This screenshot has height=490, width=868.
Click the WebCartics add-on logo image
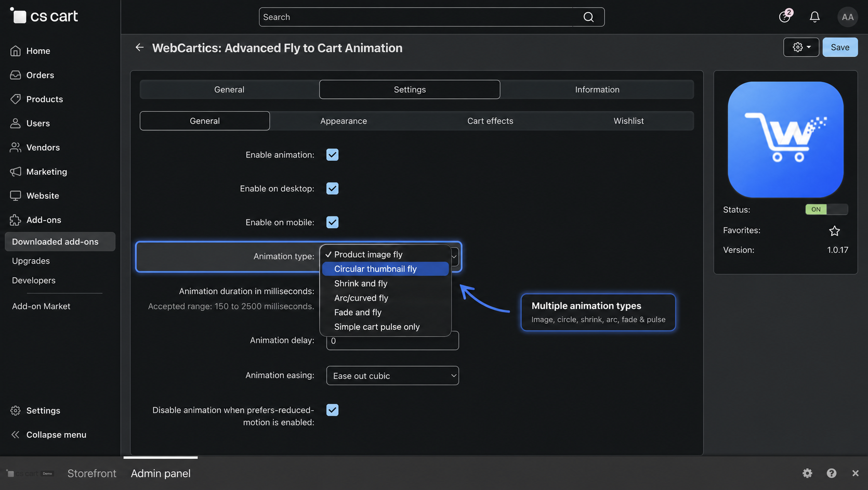coord(785,139)
